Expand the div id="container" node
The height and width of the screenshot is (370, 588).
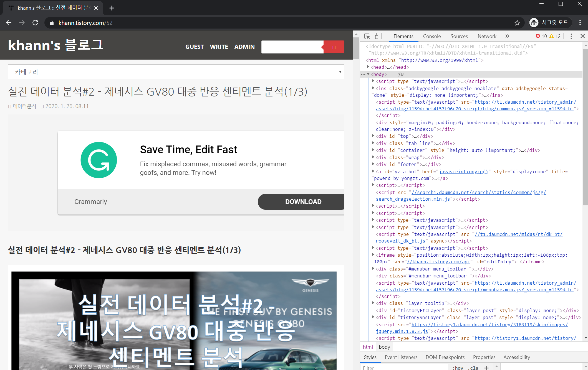[x=373, y=150]
